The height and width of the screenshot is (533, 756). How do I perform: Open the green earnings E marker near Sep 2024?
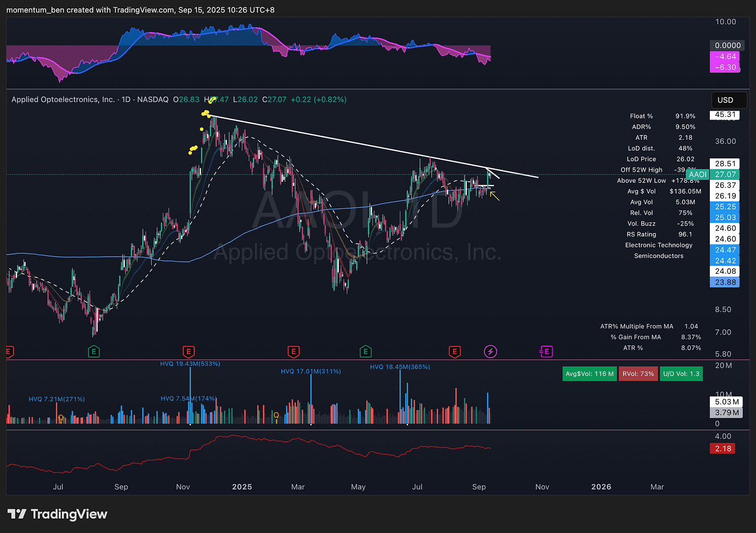pos(93,352)
